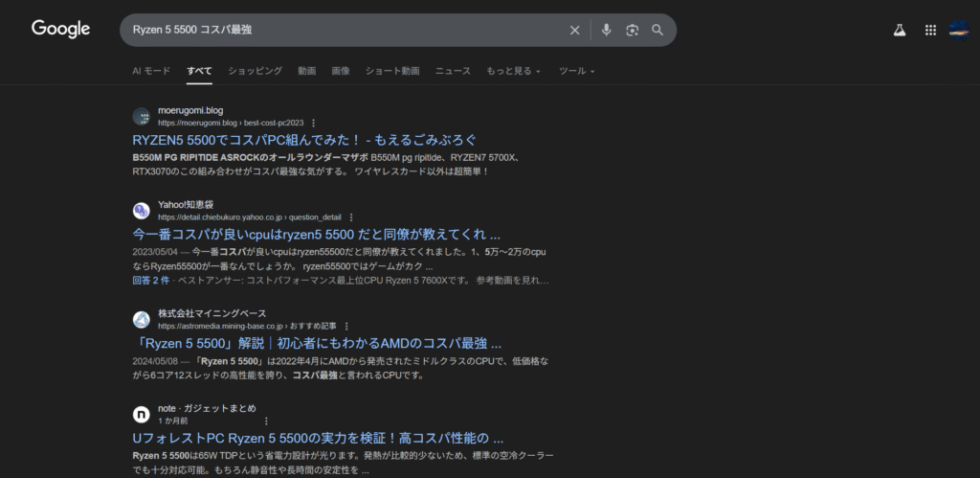Open the Google account profile avatar
The height and width of the screenshot is (478, 980).
959,30
